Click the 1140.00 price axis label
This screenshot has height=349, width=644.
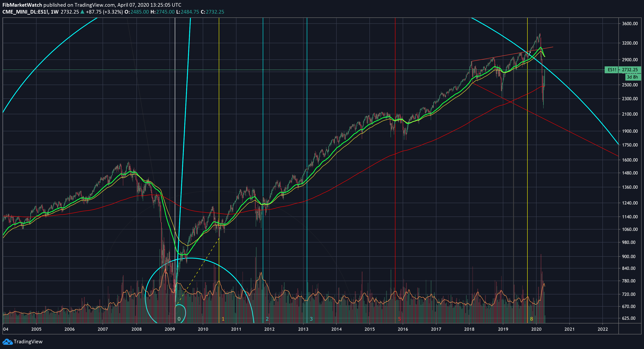pos(630,217)
